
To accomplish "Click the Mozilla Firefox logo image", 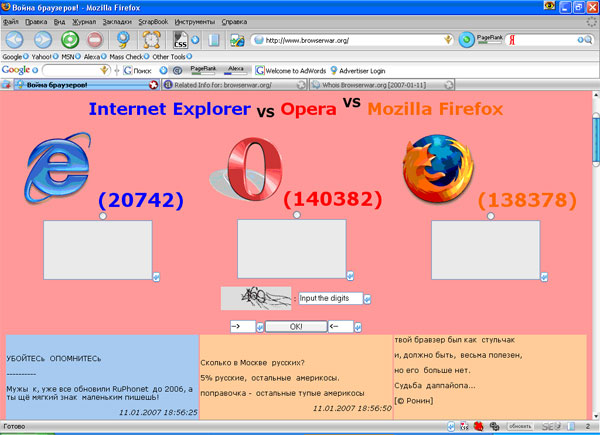I will click(433, 168).
